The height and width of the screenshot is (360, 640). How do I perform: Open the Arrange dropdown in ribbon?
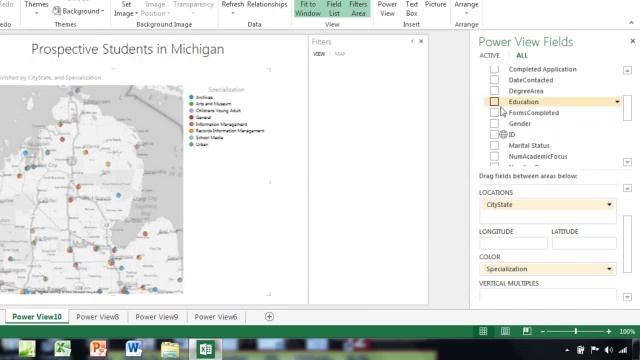(466, 8)
